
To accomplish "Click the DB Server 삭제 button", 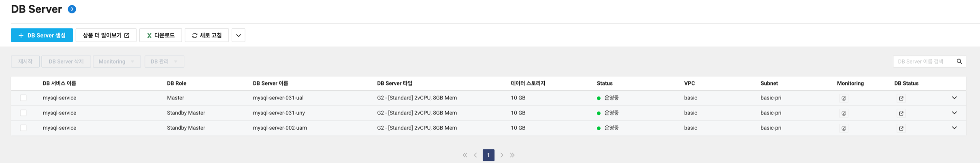I will 66,62.
